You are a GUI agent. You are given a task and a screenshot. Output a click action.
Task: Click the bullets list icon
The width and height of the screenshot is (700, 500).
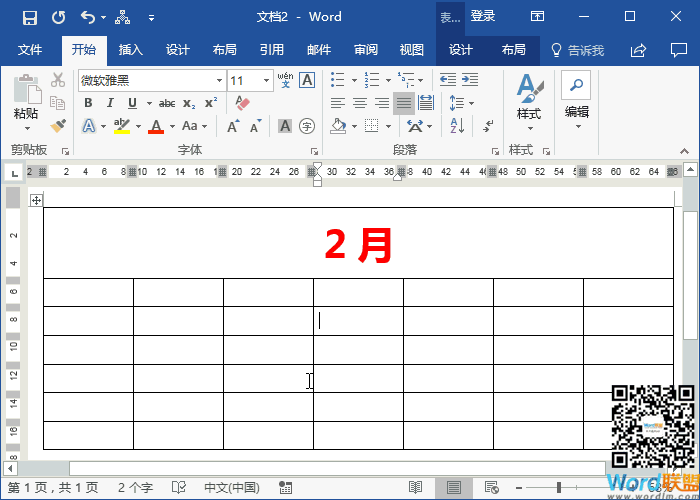point(338,80)
